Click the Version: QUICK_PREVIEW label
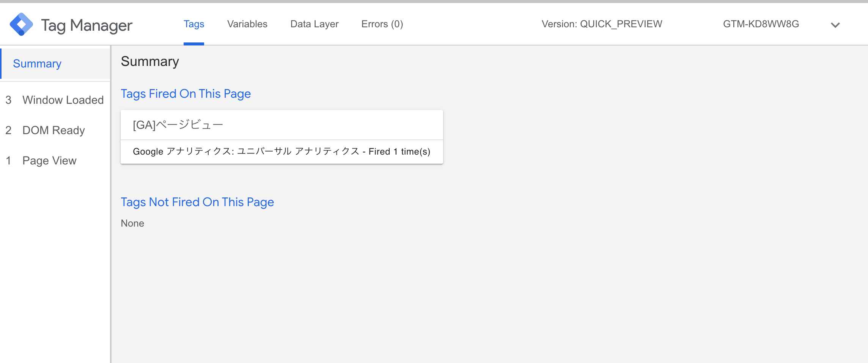This screenshot has width=868, height=363. 602,24
